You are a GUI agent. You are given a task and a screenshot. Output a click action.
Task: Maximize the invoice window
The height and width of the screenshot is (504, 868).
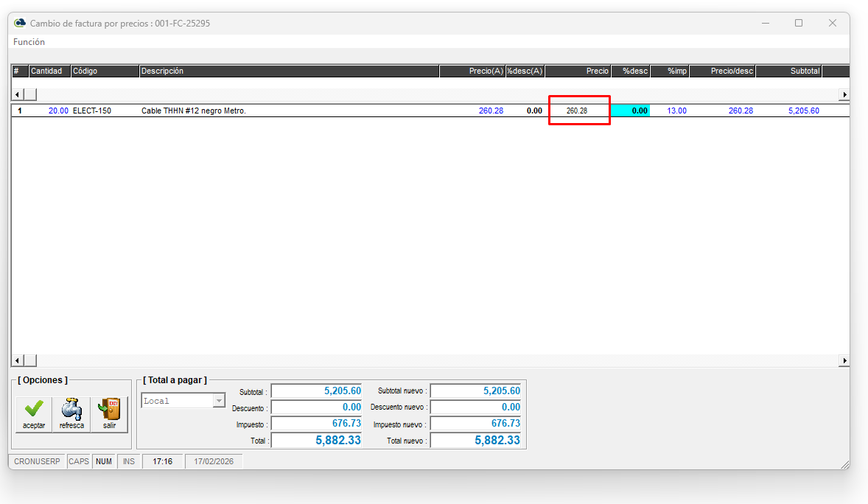798,23
